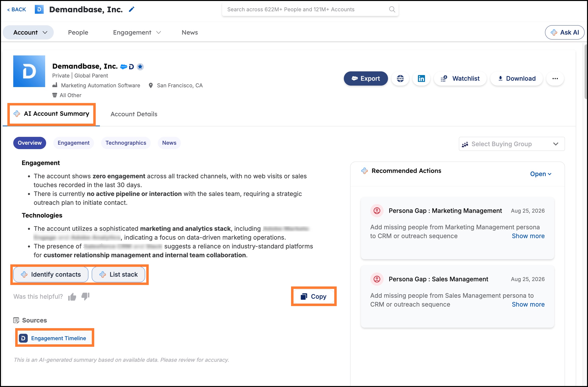Select the Engagement summary pill
Image resolution: width=588 pixels, height=387 pixels.
74,143
